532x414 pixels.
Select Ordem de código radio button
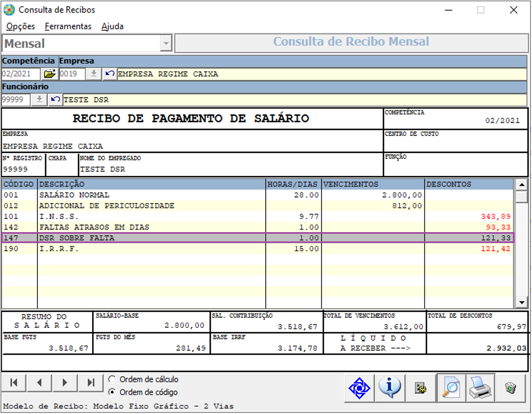click(112, 392)
